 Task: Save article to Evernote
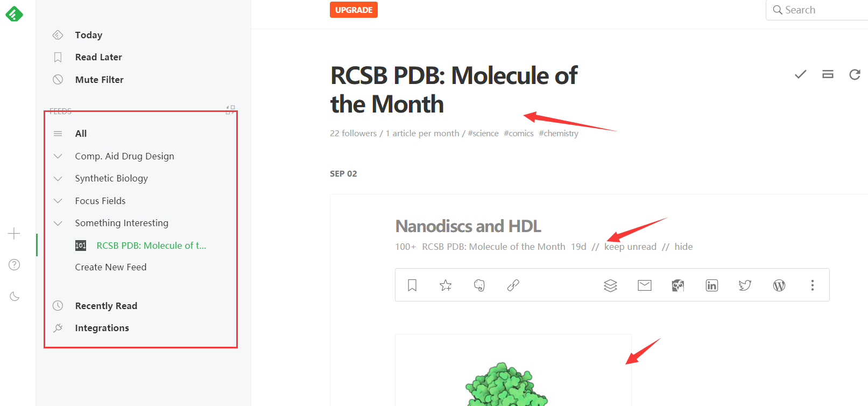coord(479,285)
